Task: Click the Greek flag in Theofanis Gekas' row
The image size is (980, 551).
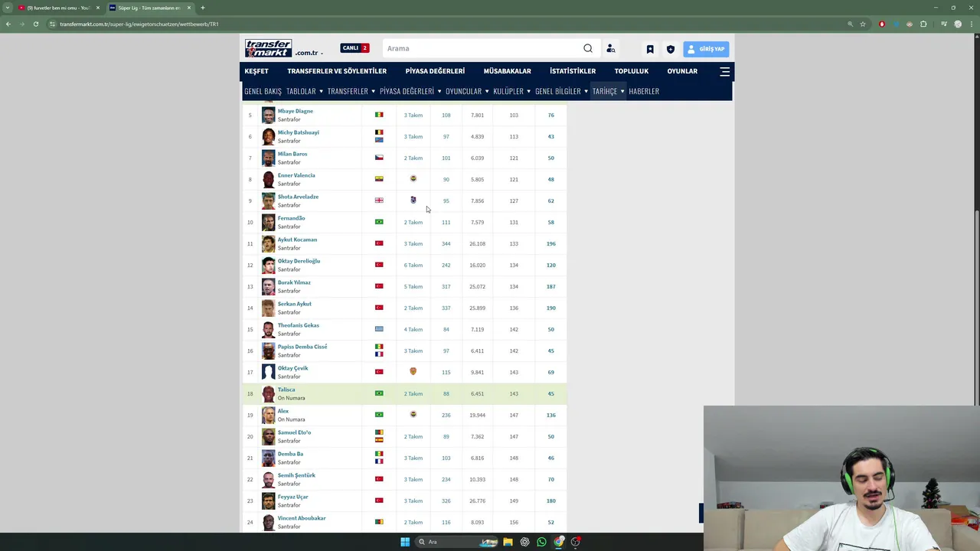Action: click(x=379, y=329)
